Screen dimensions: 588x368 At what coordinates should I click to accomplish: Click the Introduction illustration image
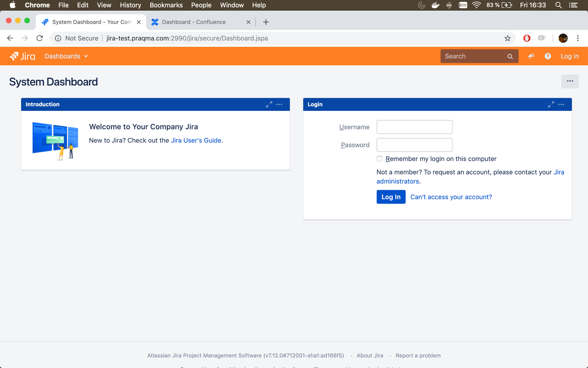pos(55,141)
